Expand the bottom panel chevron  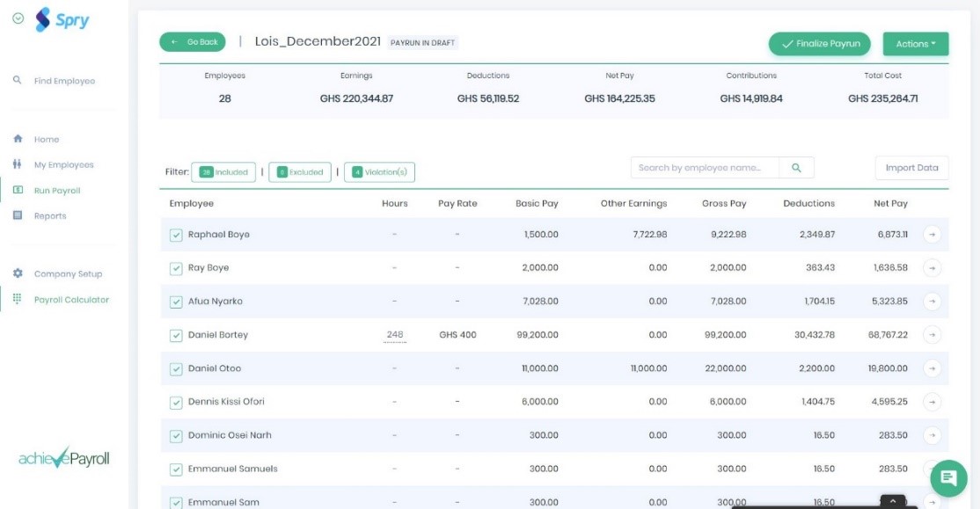click(x=893, y=501)
